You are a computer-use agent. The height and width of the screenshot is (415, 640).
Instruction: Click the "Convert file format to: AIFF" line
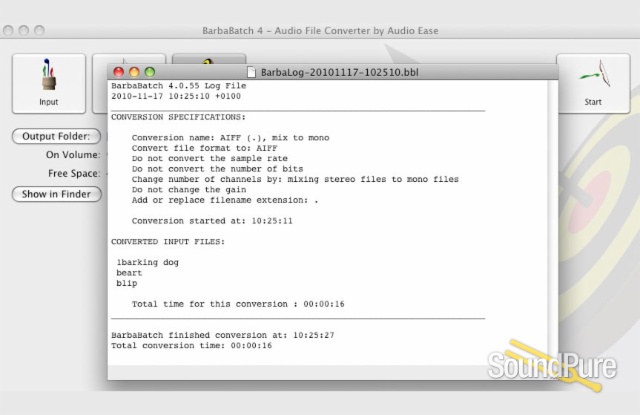pos(203,147)
